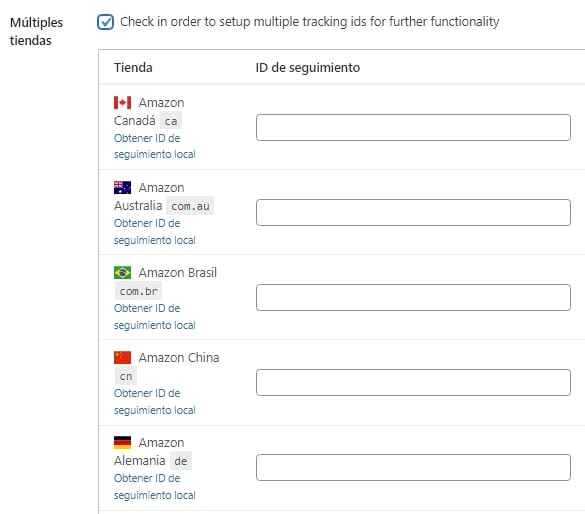Focus the Amazon Canadá tracking ID field
Viewport: 585px width, 514px height.
[x=413, y=128]
